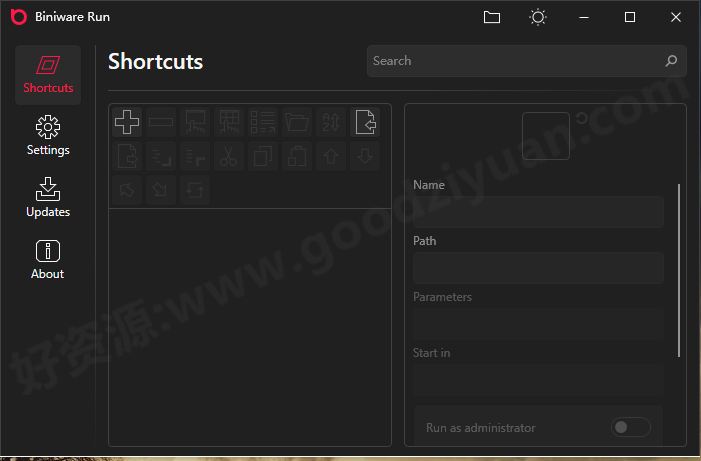Click the down-right diagonal arrow icon

click(161, 190)
